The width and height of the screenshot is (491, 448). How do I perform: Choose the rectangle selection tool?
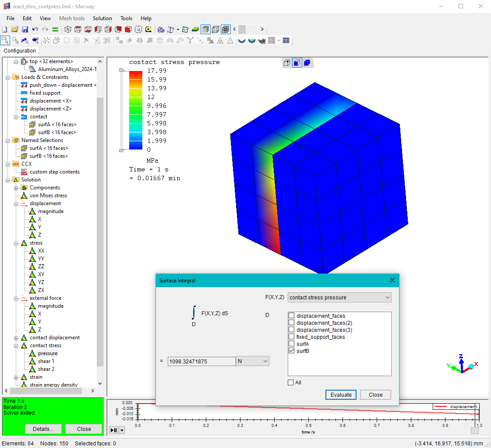click(5, 40)
